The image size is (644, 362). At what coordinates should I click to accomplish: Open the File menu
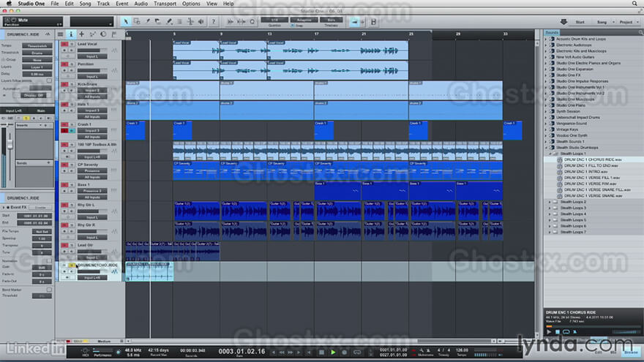[x=55, y=3]
